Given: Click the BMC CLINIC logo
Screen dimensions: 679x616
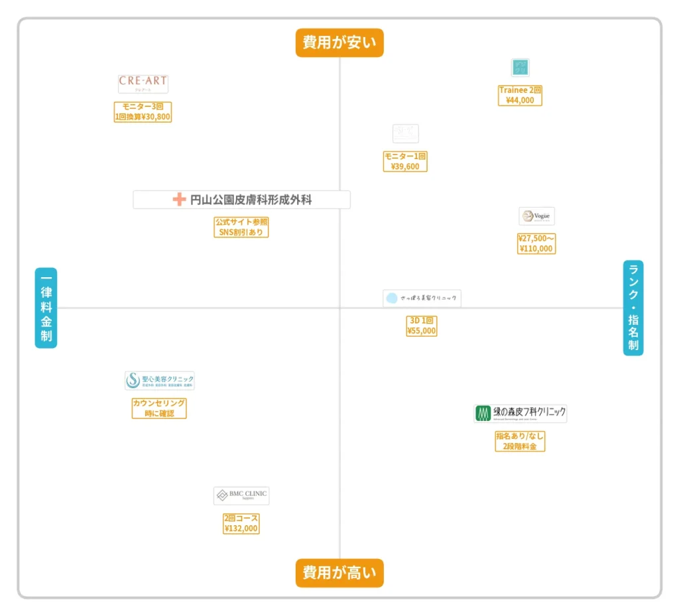Looking at the screenshot, I should point(241,495).
